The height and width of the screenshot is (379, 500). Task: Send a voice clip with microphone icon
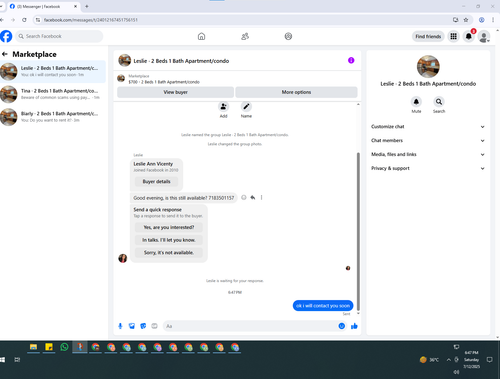(x=120, y=326)
